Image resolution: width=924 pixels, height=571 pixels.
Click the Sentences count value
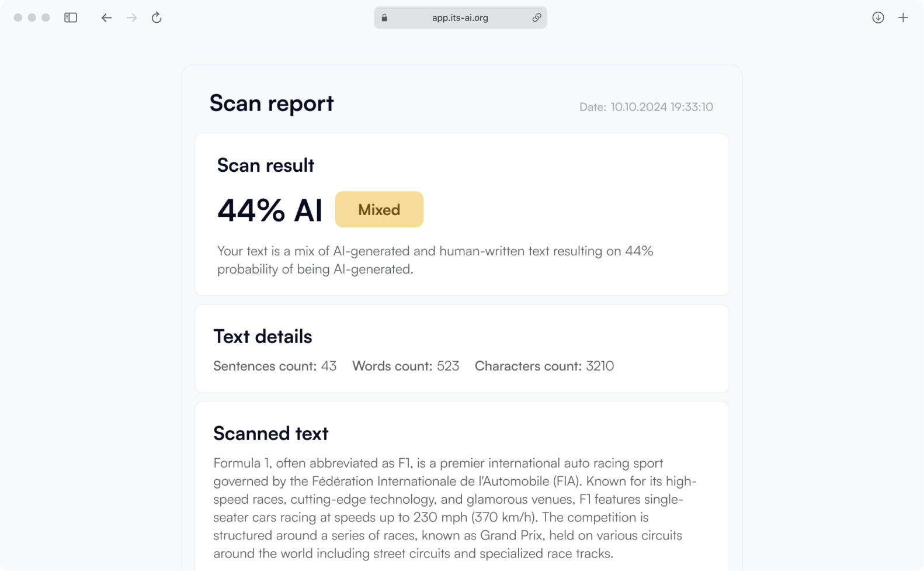coord(329,366)
